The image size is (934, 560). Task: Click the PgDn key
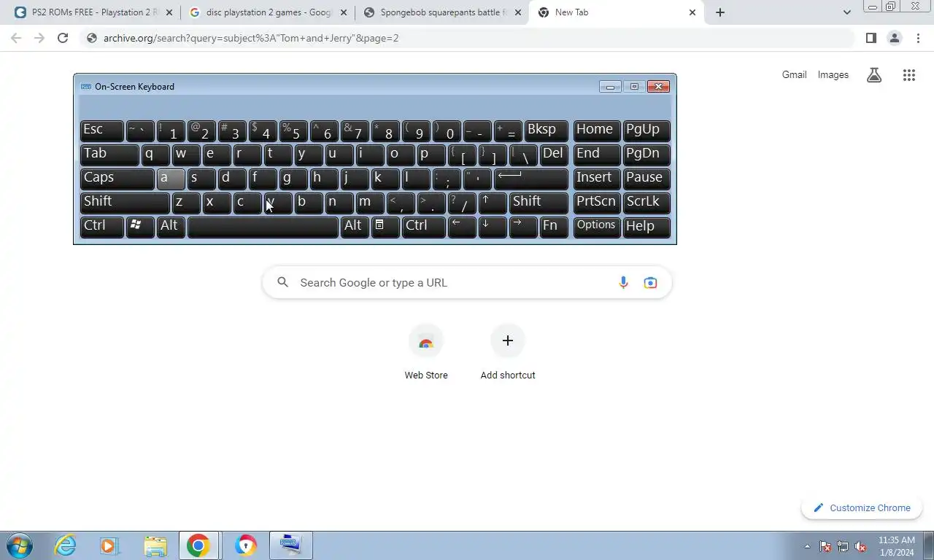click(647, 155)
